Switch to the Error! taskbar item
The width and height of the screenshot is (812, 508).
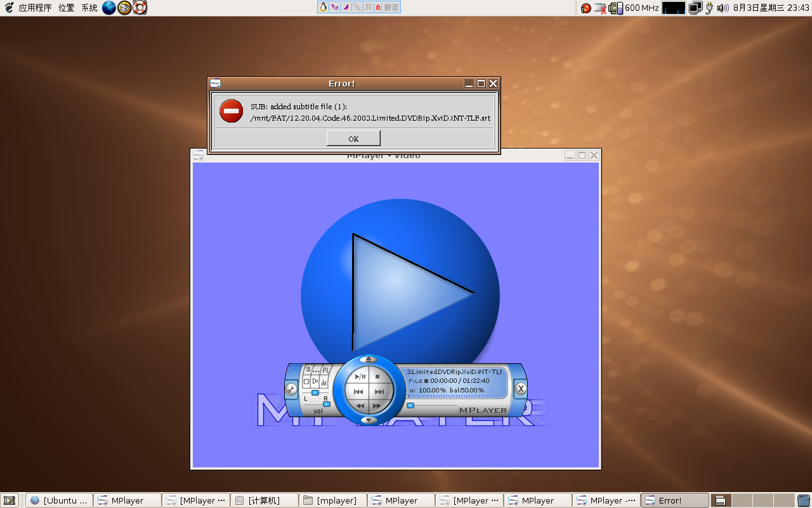click(x=675, y=500)
